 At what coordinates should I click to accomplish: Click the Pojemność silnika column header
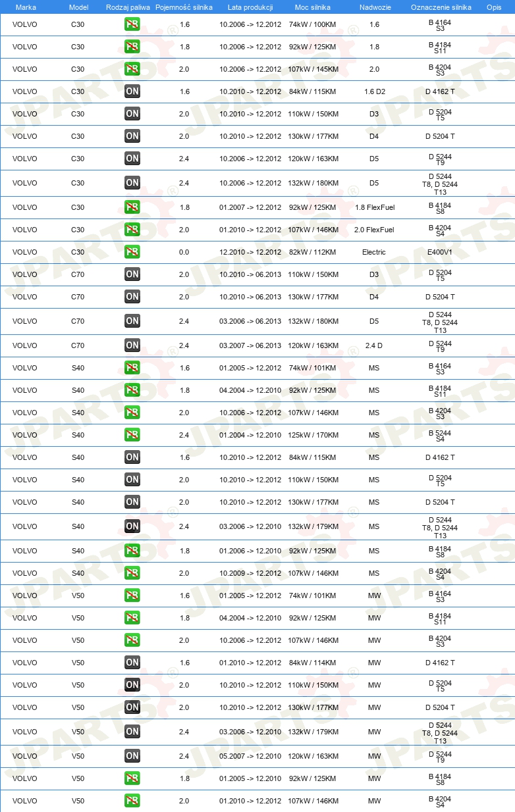point(184,7)
